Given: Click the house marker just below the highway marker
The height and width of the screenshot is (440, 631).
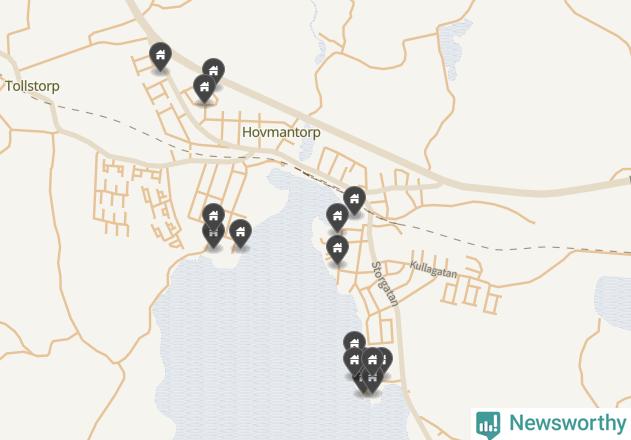Looking at the screenshot, I should coord(204,88).
